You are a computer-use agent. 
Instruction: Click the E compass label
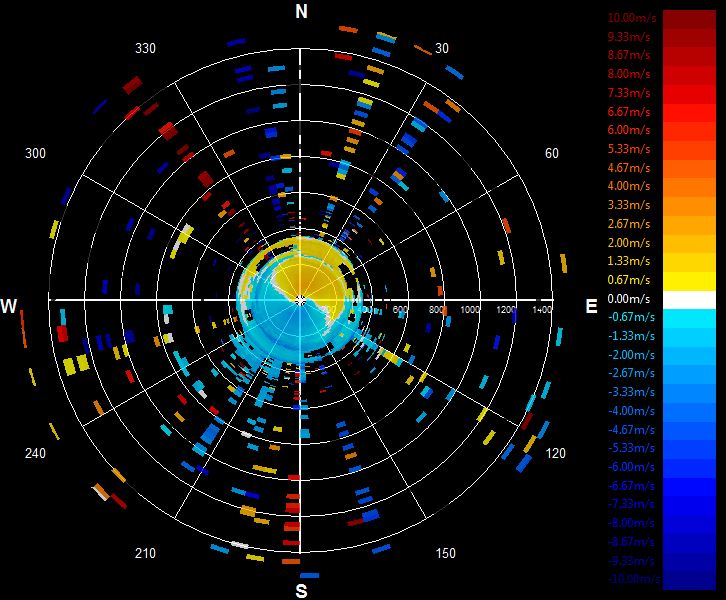[x=591, y=306]
